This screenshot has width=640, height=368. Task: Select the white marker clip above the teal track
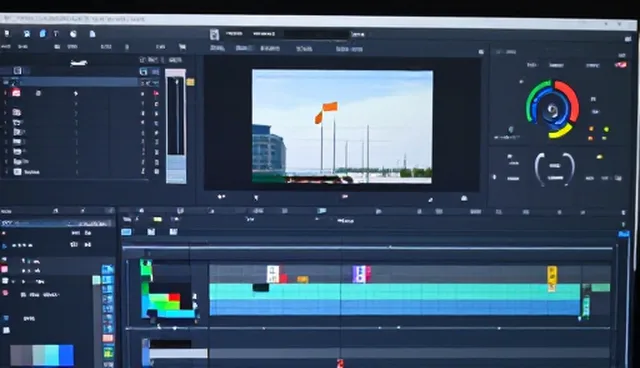point(273,274)
